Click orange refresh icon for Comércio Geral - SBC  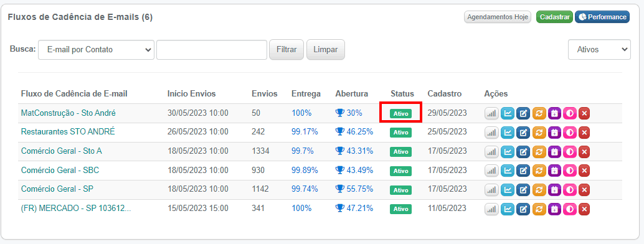tap(539, 171)
